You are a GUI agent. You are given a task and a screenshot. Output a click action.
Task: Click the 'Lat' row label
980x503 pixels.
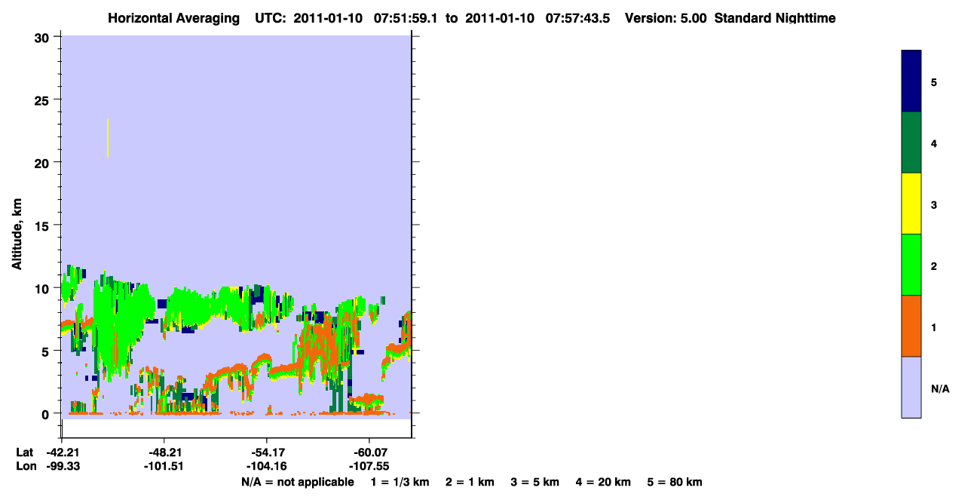tap(25, 452)
